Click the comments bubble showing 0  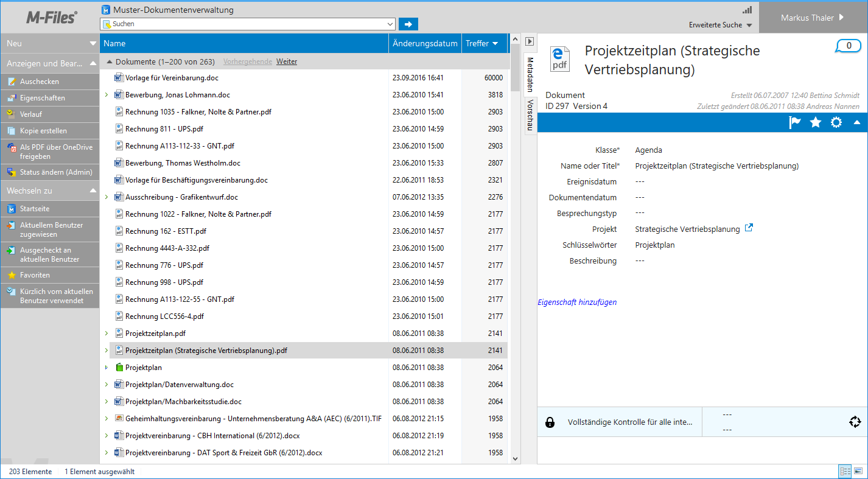point(849,46)
